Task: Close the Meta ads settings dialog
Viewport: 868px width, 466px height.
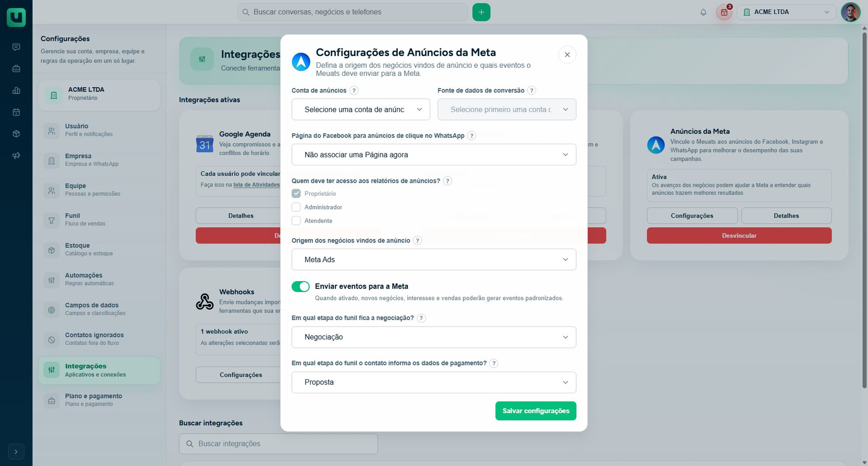Action: point(567,55)
